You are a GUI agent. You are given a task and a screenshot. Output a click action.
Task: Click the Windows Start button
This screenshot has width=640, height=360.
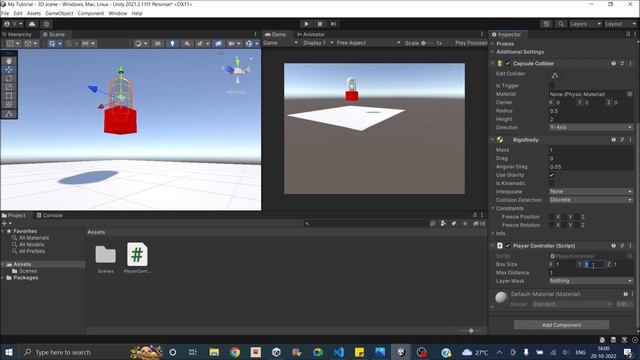9,352
